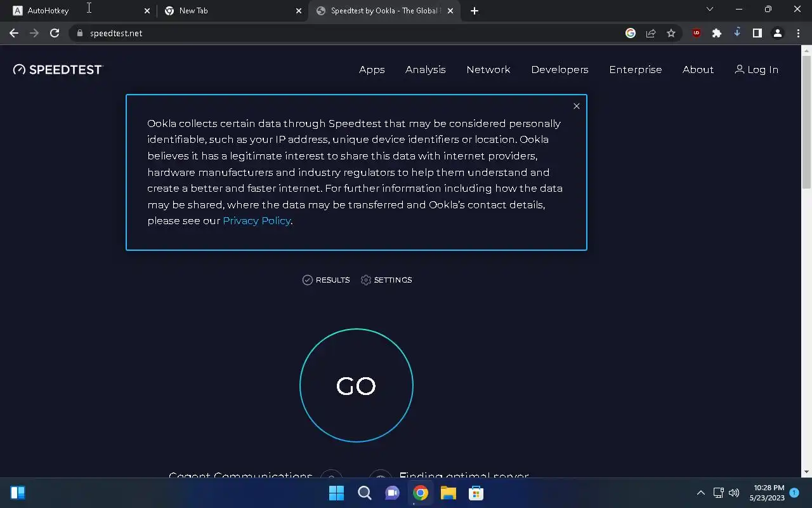
Task: Open the Developers menu
Action: pos(560,70)
